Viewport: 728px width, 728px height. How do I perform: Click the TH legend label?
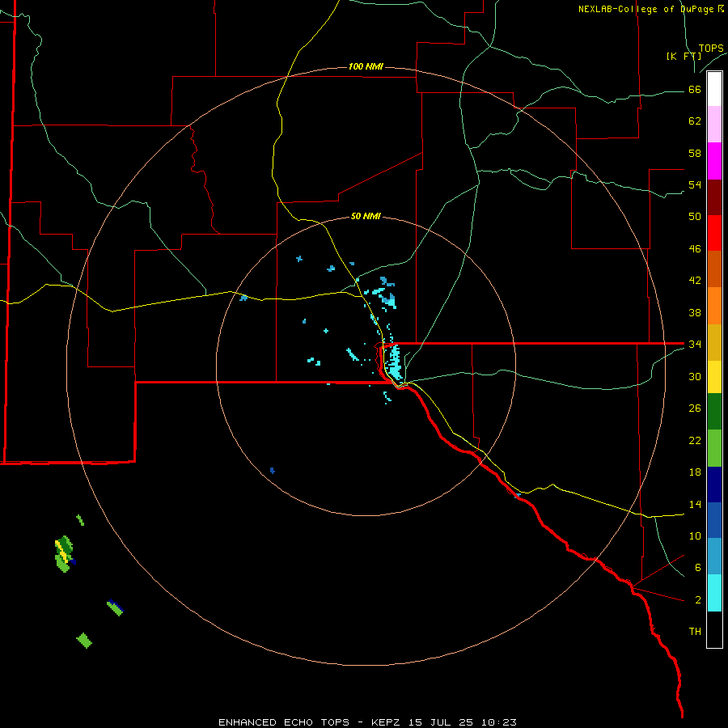pos(695,632)
